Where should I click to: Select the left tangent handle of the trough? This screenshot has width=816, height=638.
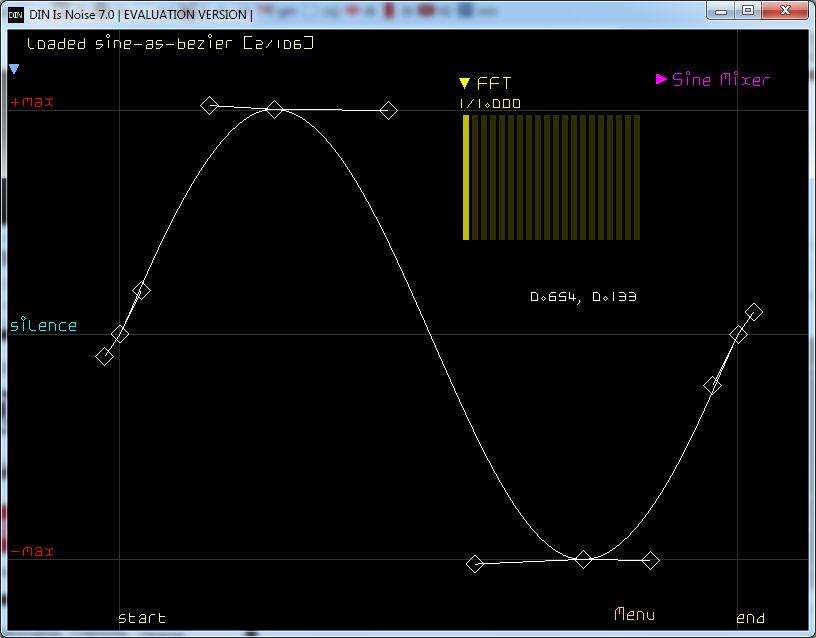point(475,564)
